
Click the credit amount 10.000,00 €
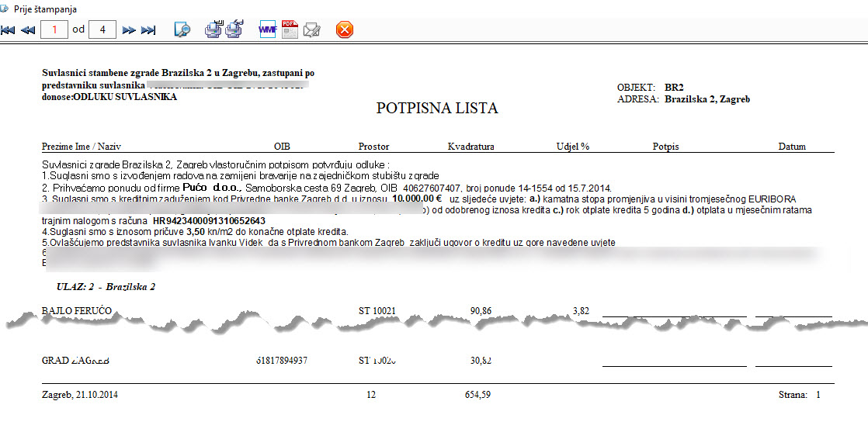coord(416,199)
